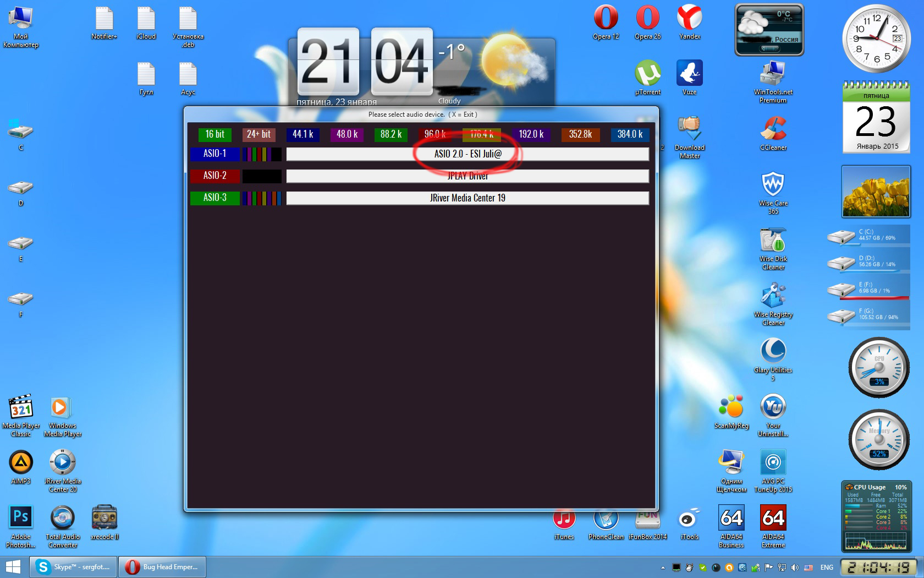
Task: Click the volume icon in tray
Action: 795,568
